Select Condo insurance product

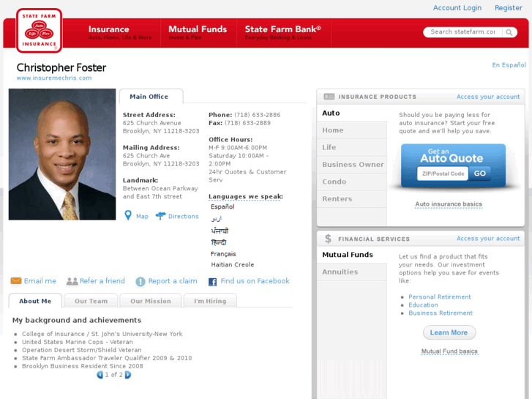click(352, 182)
